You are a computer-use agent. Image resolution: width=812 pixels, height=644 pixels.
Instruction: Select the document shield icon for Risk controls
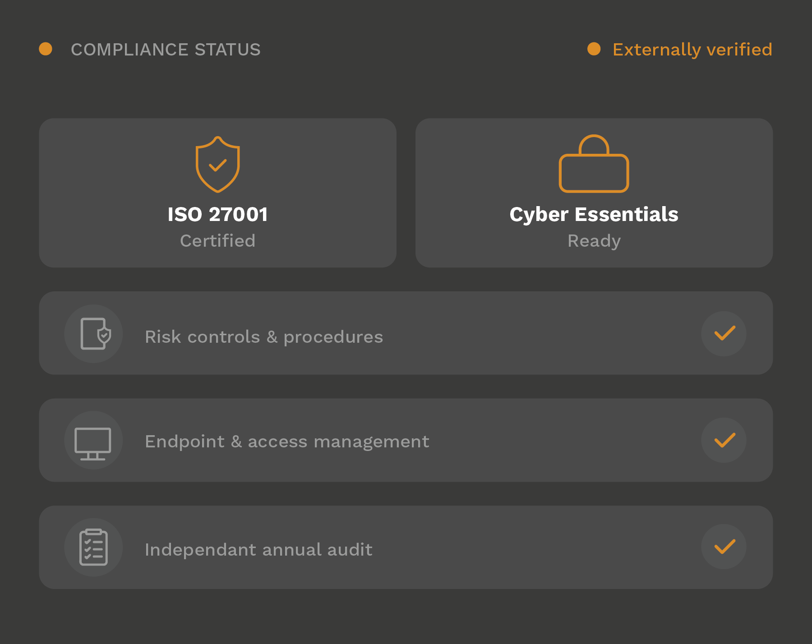94,334
